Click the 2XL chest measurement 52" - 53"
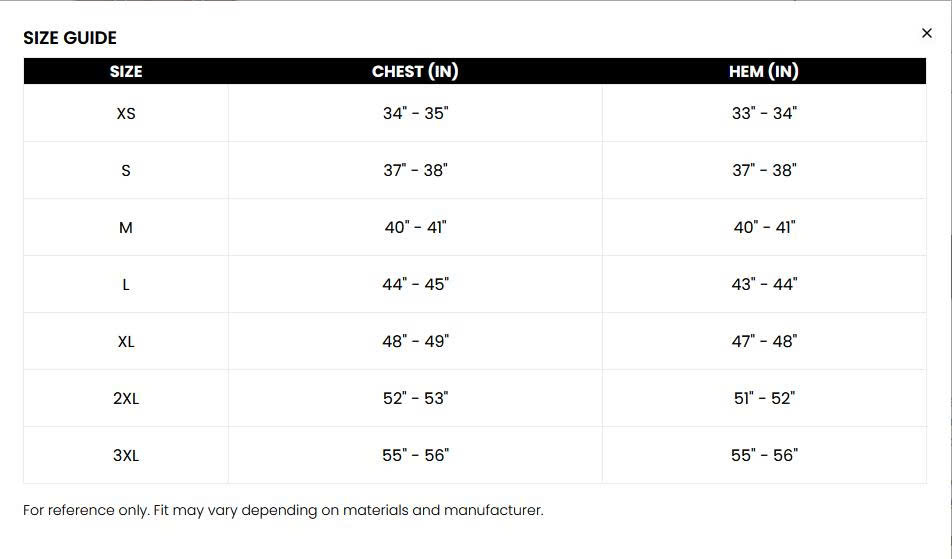This screenshot has width=952, height=559. (x=415, y=399)
